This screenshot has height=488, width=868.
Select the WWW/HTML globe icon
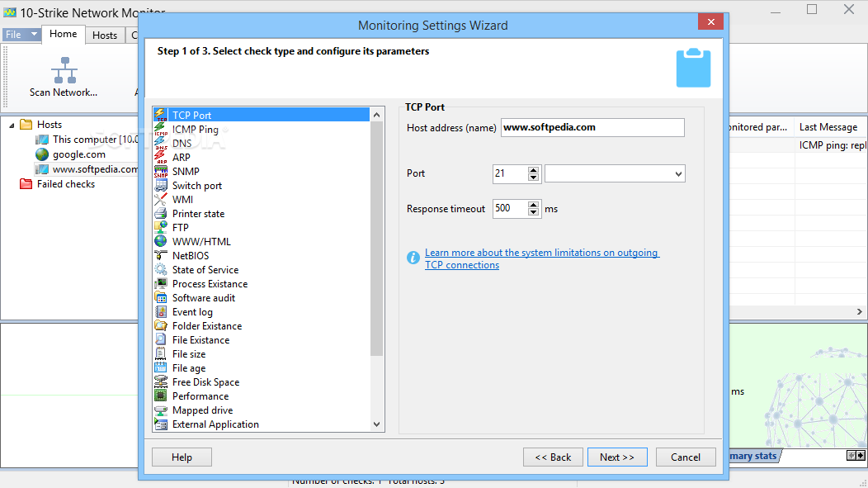(x=161, y=241)
